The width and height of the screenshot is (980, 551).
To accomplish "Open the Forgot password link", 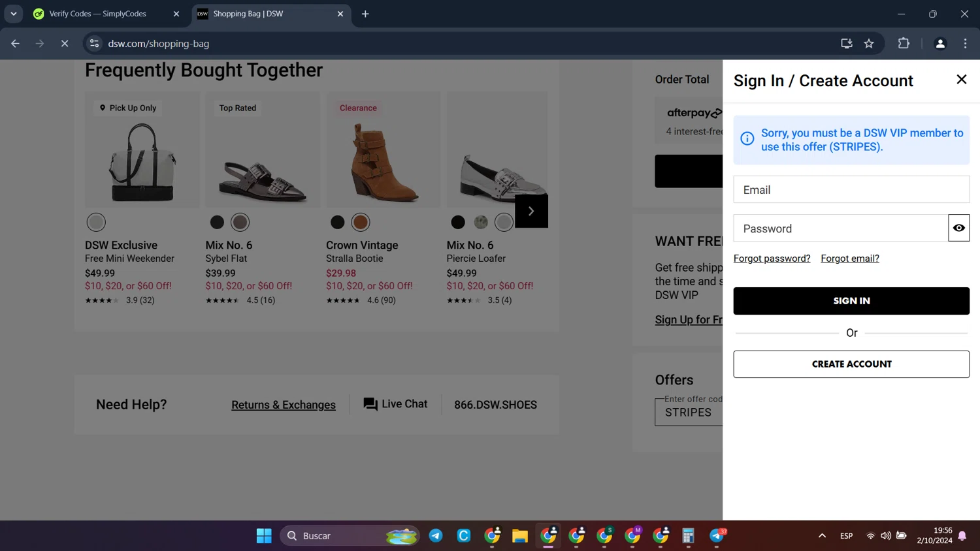I will coord(772,259).
